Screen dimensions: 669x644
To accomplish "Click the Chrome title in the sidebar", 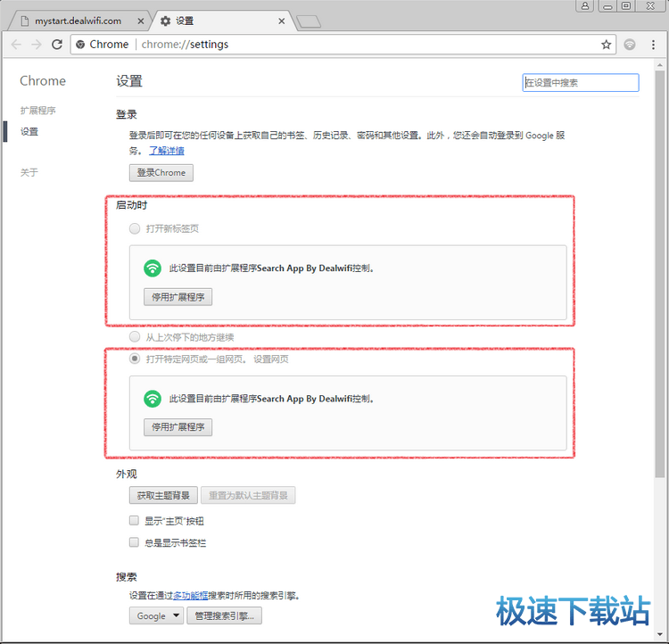I will click(43, 81).
